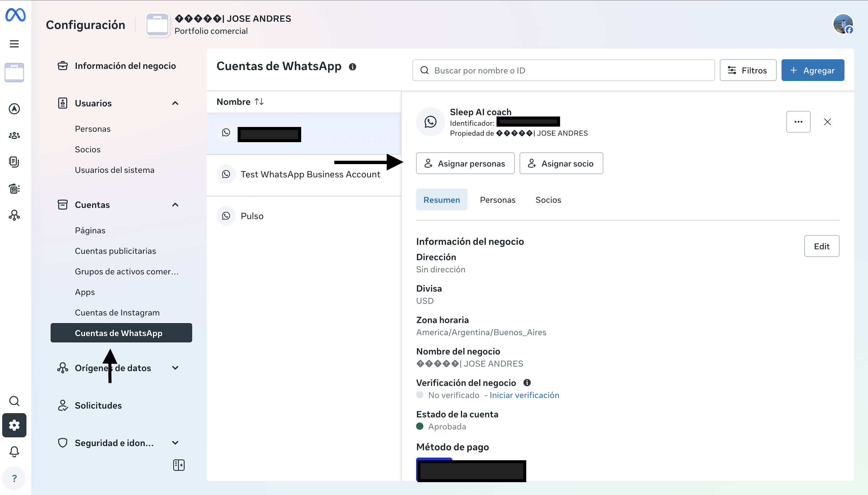Click info icon next to Verificación del negocio
Screen dimensions: 868x495
coord(527,383)
